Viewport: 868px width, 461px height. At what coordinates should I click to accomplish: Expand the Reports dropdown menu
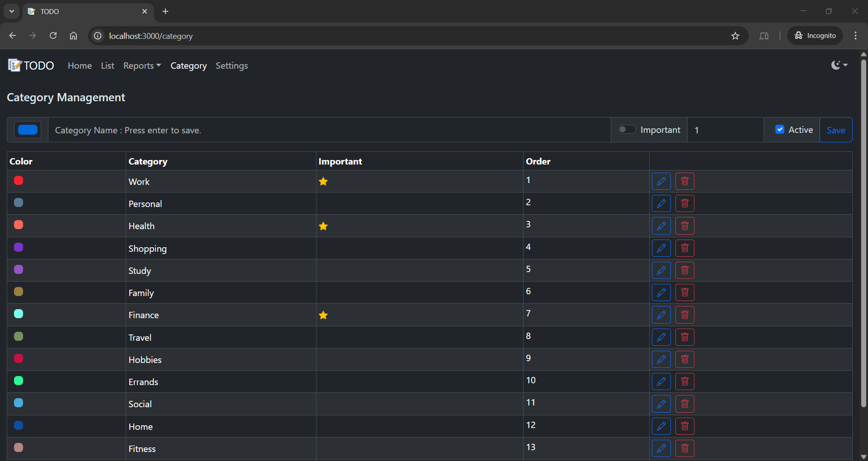click(142, 66)
